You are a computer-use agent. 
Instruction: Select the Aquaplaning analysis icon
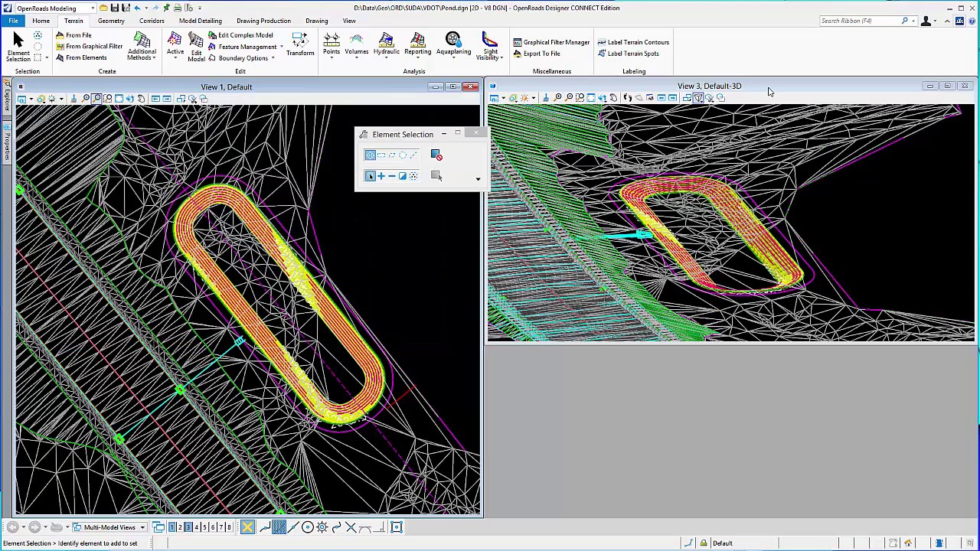(453, 44)
